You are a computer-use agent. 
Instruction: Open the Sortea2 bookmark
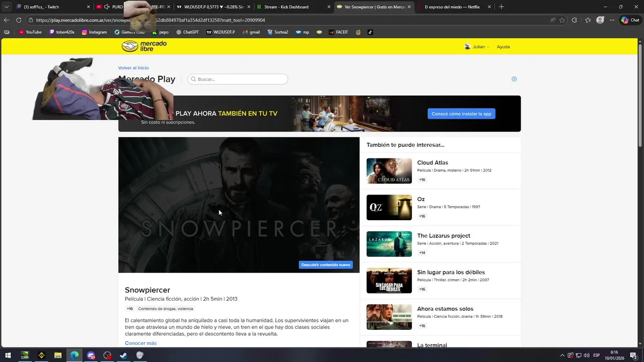278,32
